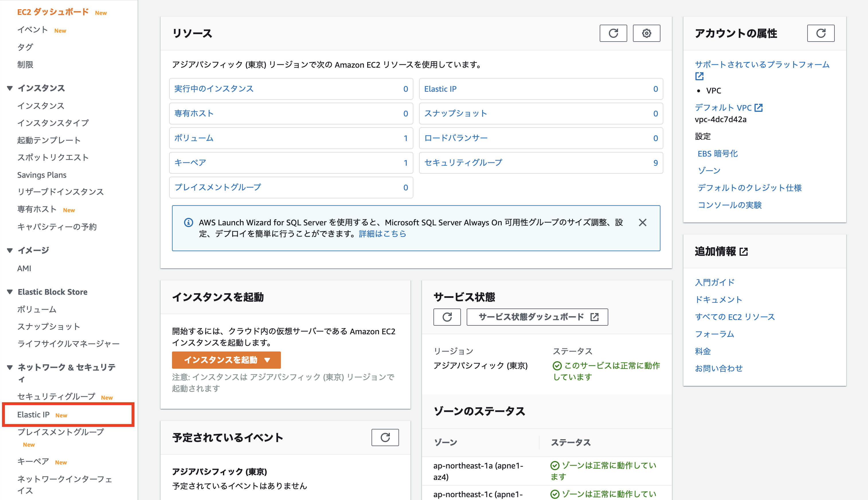Open リザーブドインスタンス in sidebar
868x500 pixels.
[60, 192]
